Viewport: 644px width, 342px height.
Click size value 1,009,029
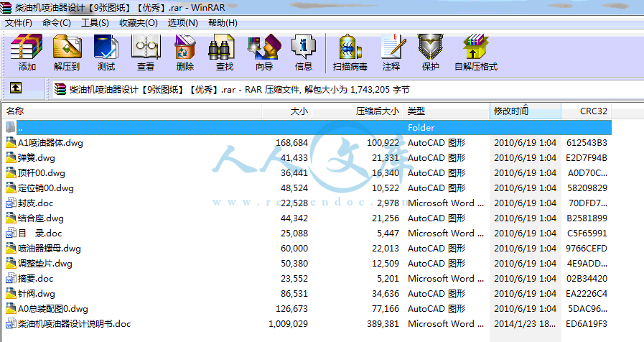click(289, 324)
